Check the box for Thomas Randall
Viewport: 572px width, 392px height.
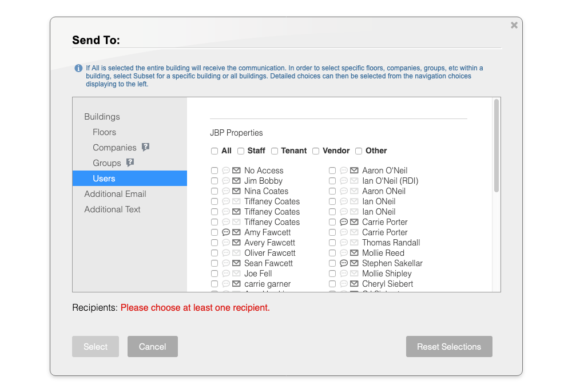pos(332,243)
